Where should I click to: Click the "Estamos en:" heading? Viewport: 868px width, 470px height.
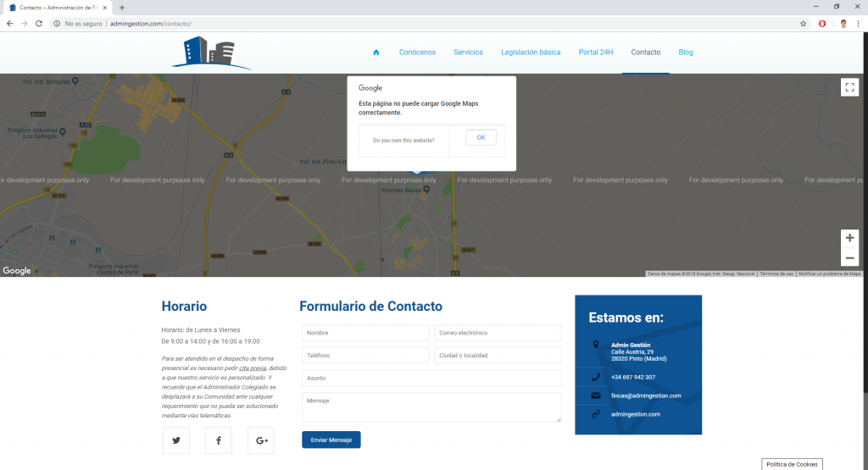click(x=626, y=318)
